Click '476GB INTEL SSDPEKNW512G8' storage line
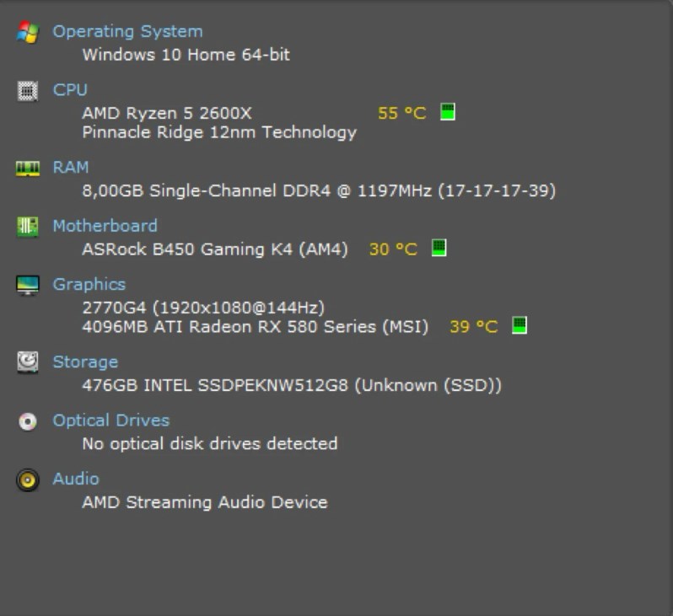The width and height of the screenshot is (673, 616). point(292,385)
